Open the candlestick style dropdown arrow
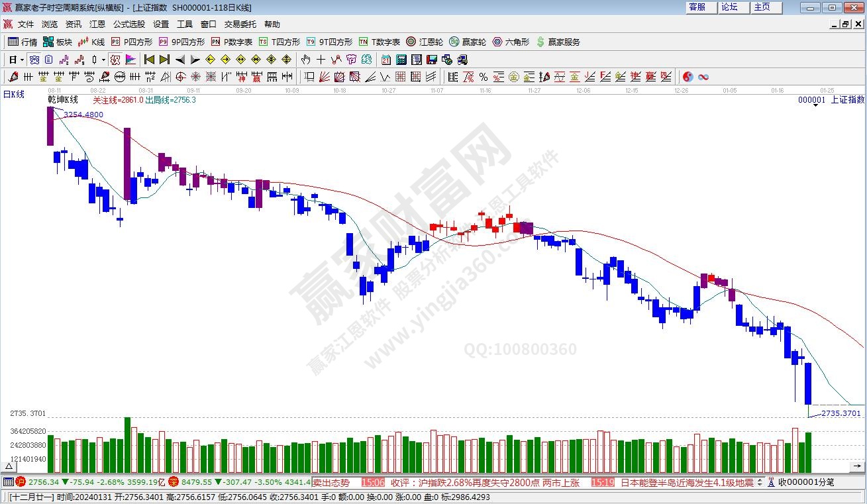The image size is (867, 504). tap(103, 60)
